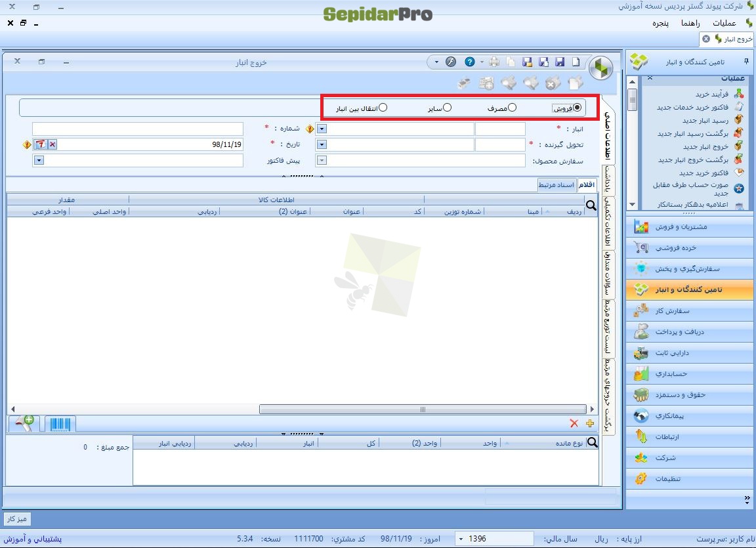Click the sidebar operations vertical scrollbar thumb
756x548 pixels.
(x=632, y=100)
